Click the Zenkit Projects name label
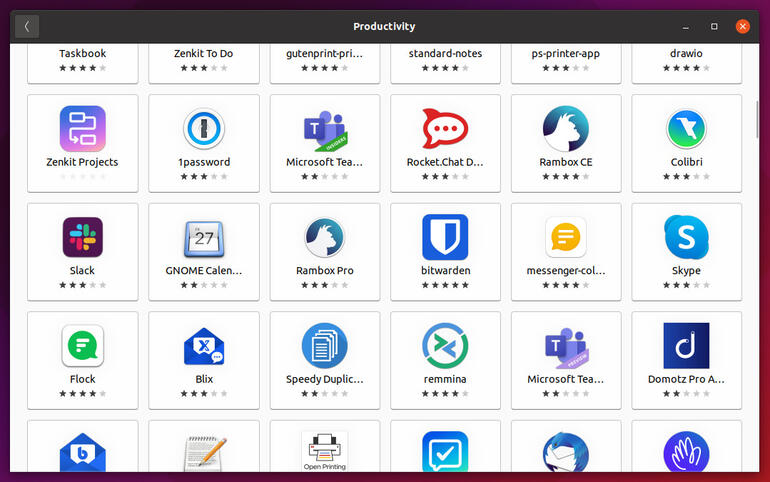The height and width of the screenshot is (482, 770). point(82,162)
